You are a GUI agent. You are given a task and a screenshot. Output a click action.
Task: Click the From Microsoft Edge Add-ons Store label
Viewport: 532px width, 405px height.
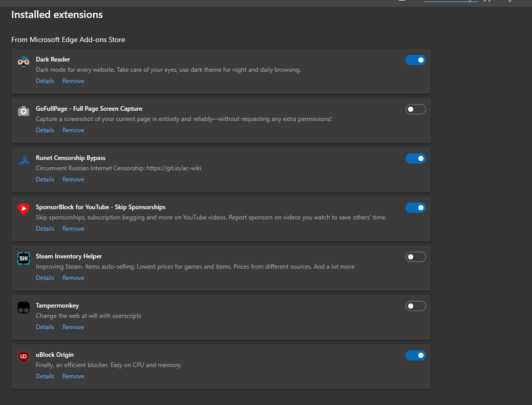click(68, 40)
